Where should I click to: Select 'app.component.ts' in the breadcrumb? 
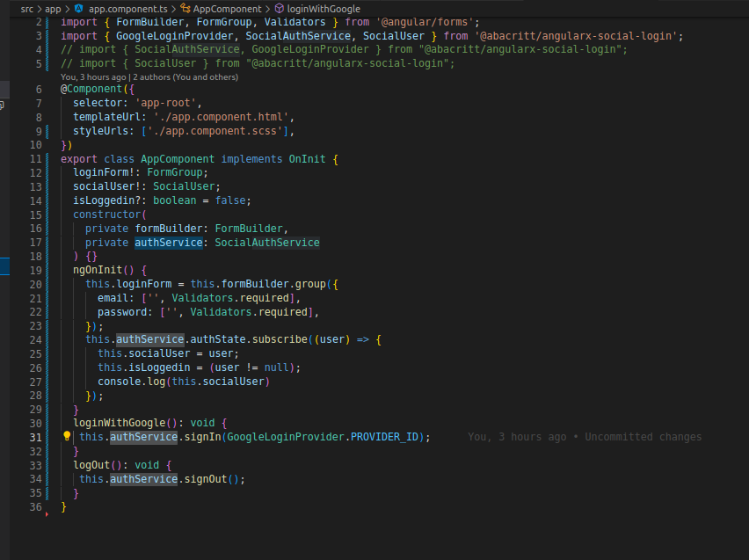coord(128,9)
